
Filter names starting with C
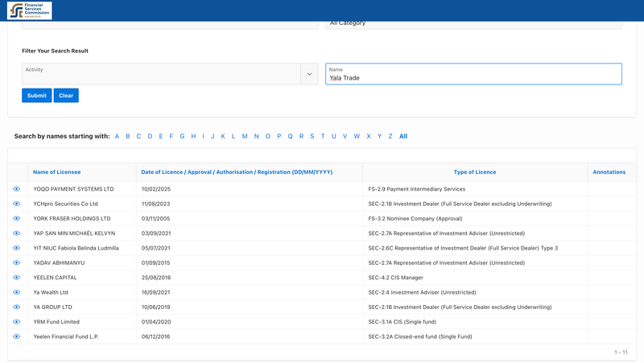pyautogui.click(x=138, y=136)
